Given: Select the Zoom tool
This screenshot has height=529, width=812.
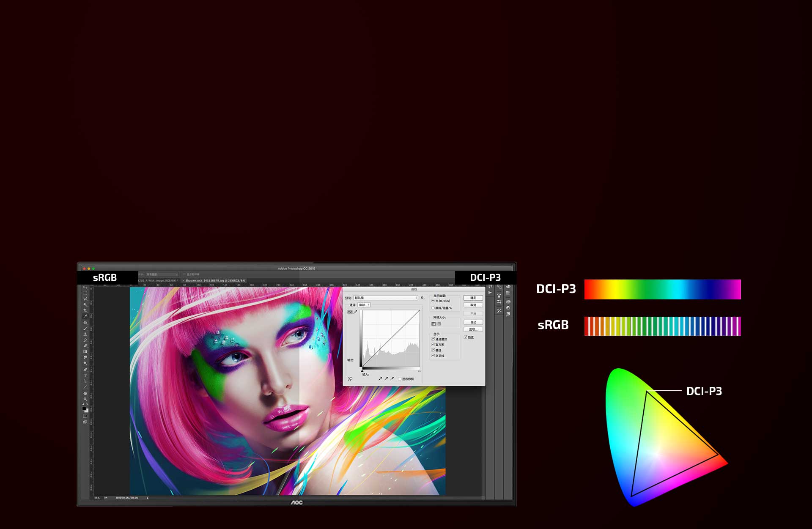Looking at the screenshot, I should click(85, 399).
